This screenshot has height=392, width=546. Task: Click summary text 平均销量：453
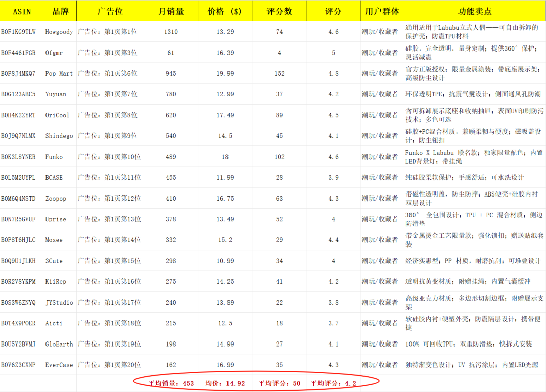pos(171,383)
